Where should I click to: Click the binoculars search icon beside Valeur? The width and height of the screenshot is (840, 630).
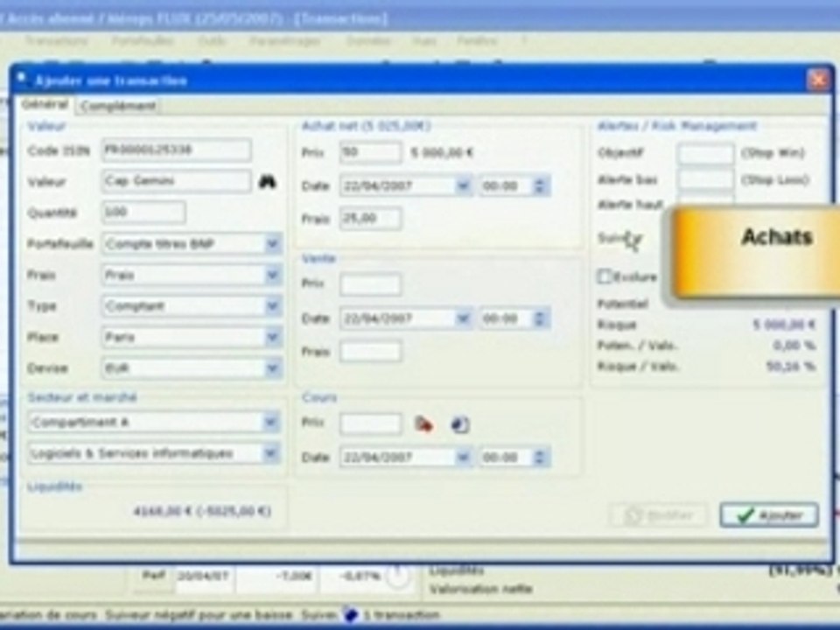pyautogui.click(x=268, y=182)
